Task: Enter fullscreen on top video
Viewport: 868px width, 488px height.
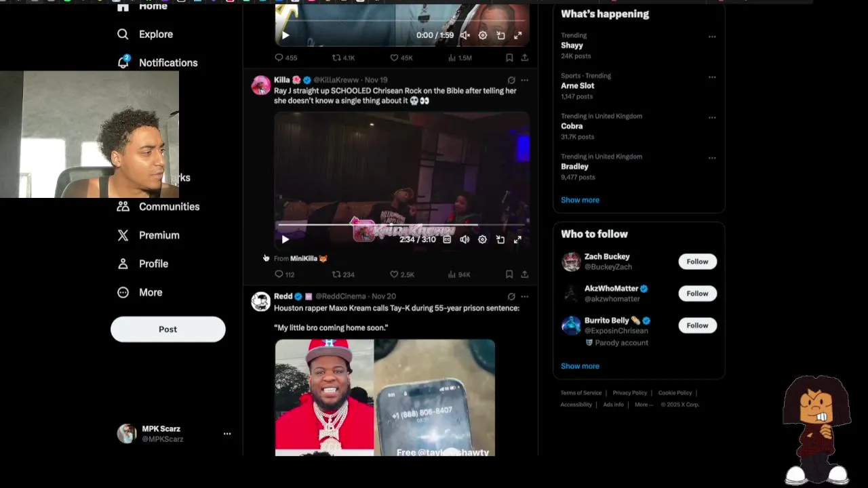Action: tap(518, 35)
